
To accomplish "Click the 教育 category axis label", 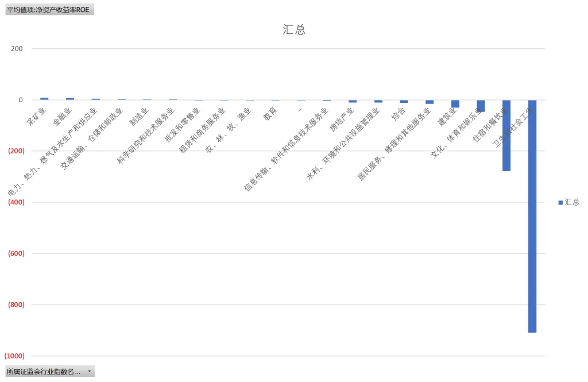I will [270, 114].
